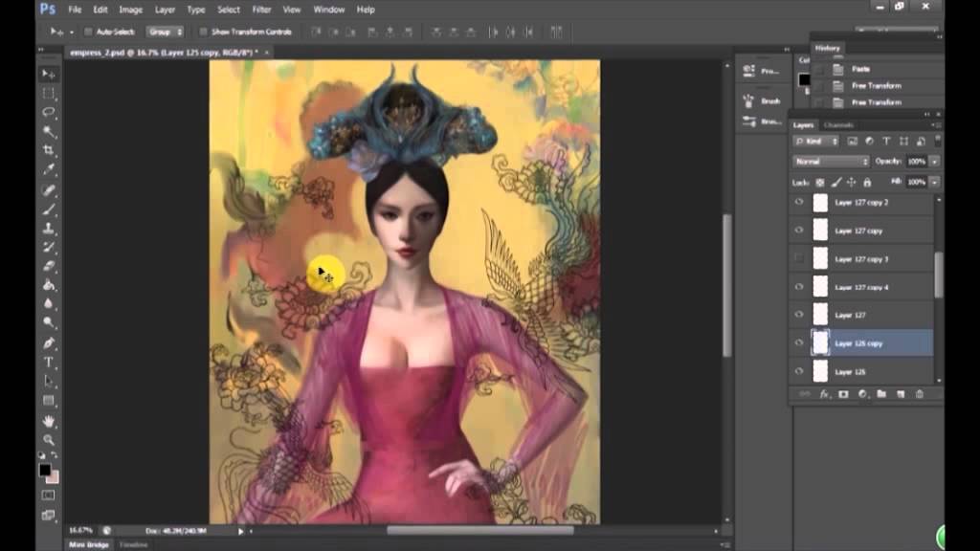This screenshot has height=551, width=980.
Task: Select the Brush tool
Action: tap(49, 209)
